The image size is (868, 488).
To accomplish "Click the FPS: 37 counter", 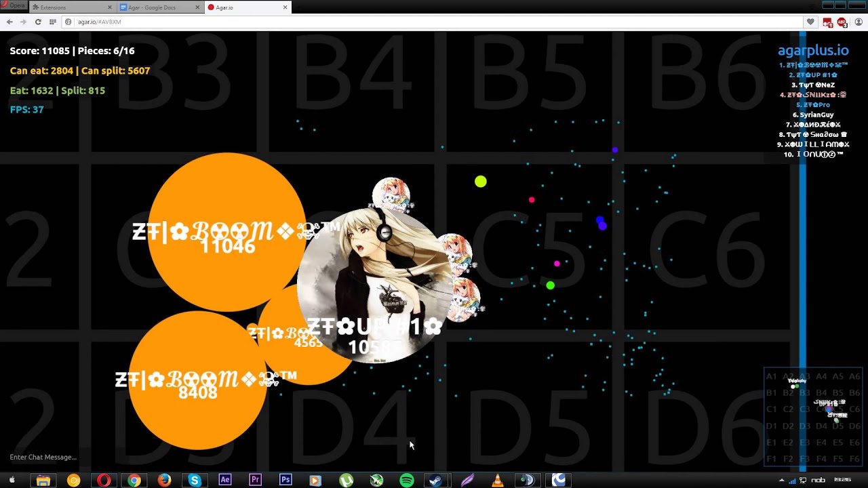I will coord(26,109).
